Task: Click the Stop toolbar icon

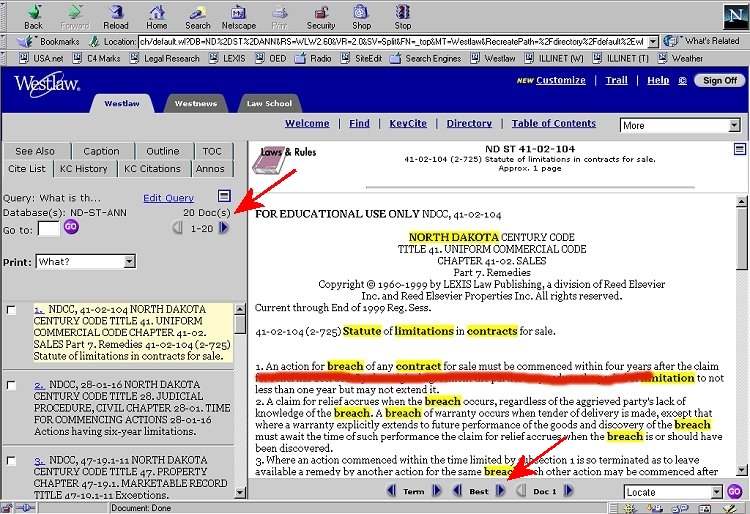Action: 402,17
